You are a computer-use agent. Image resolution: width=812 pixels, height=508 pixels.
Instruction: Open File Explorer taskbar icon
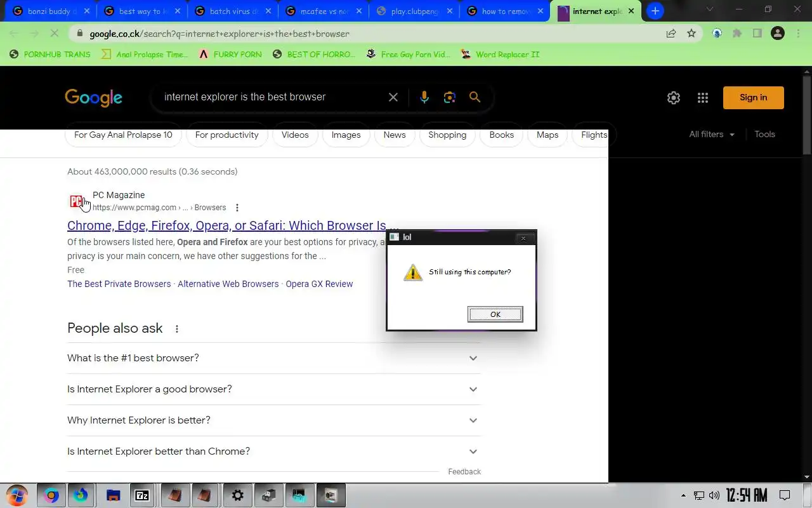113,495
